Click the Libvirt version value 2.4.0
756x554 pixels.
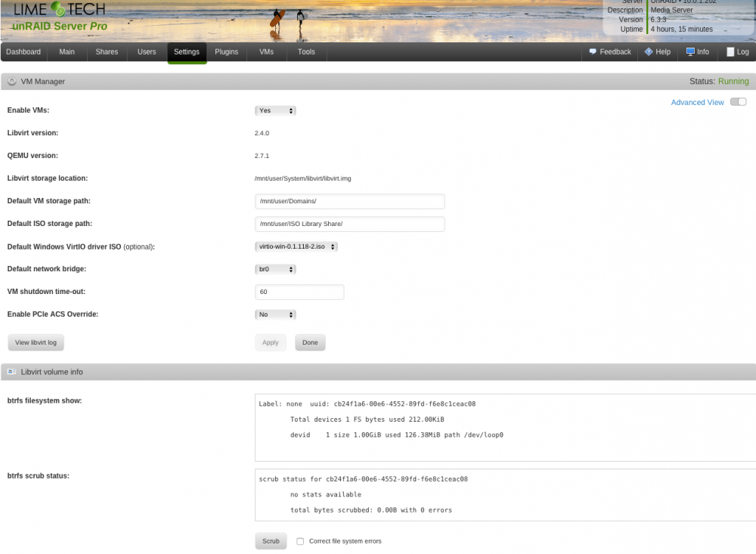pyautogui.click(x=262, y=133)
